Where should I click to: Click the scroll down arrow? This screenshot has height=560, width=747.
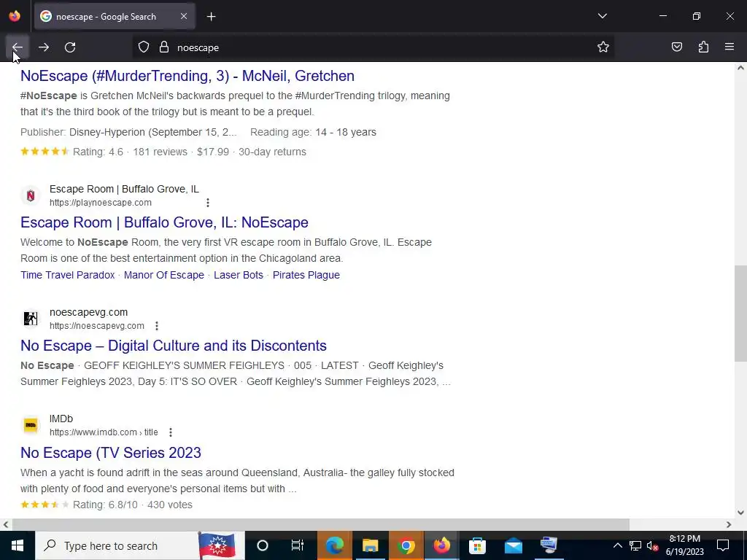click(x=740, y=513)
